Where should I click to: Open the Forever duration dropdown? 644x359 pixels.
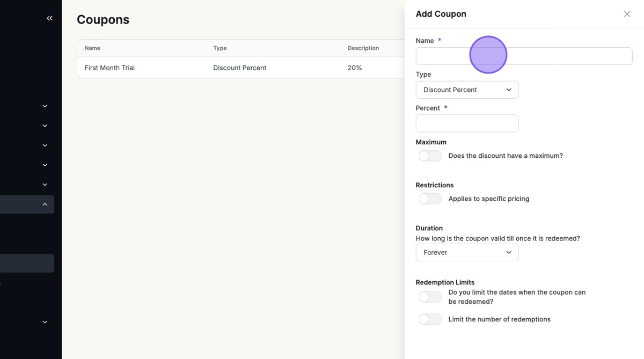466,252
